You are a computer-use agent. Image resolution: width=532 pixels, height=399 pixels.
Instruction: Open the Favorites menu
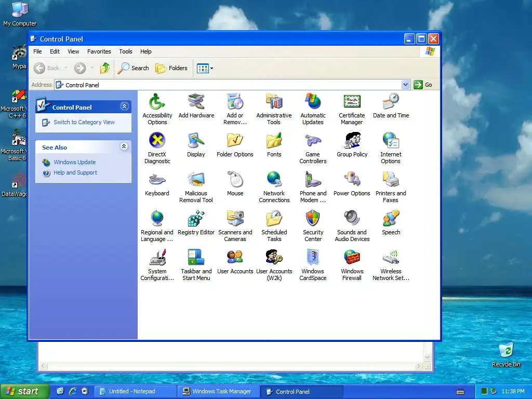pos(99,51)
